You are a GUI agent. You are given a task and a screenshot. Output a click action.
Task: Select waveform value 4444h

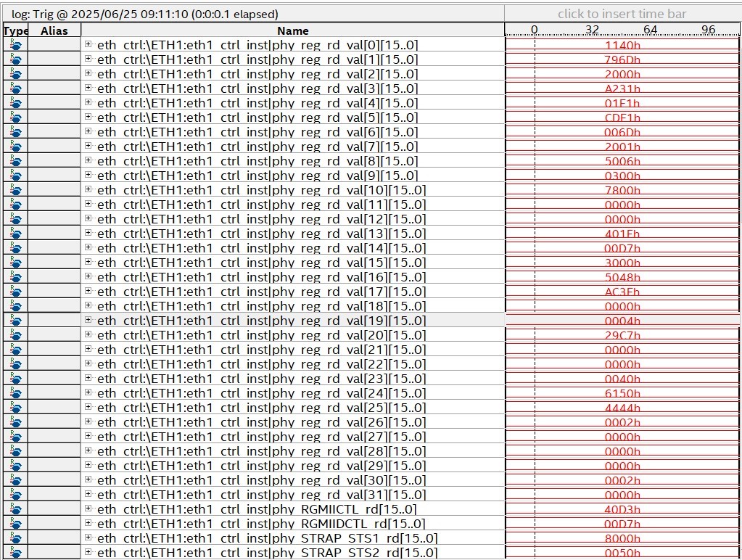(x=622, y=408)
